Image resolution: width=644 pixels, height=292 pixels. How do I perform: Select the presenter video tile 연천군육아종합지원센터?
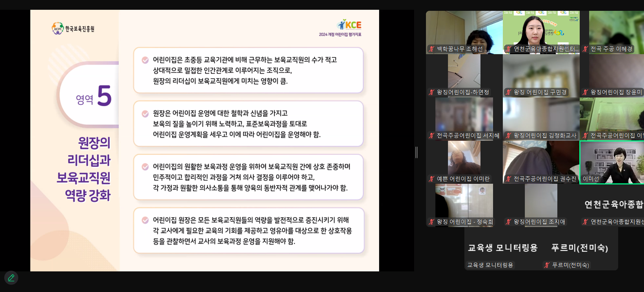tap(541, 32)
